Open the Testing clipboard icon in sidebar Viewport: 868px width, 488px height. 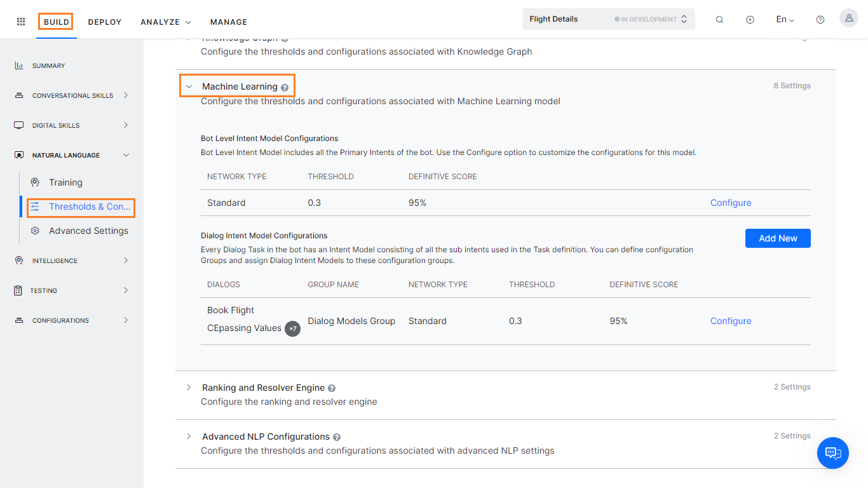tap(19, 290)
